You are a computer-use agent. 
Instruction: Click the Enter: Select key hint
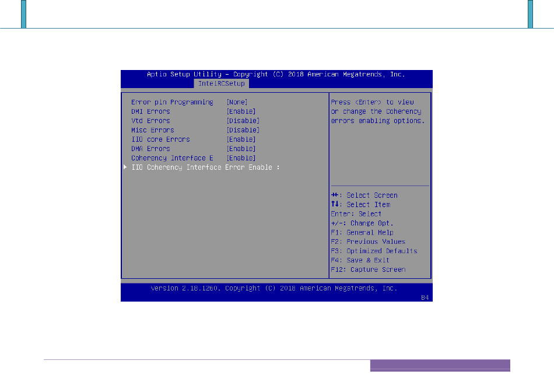[356, 214]
